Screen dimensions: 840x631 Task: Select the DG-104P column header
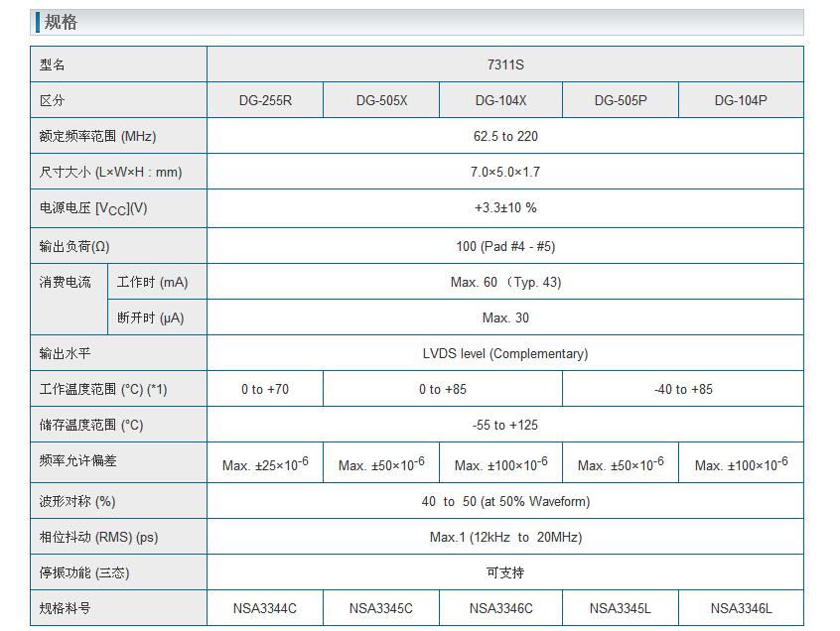741,100
